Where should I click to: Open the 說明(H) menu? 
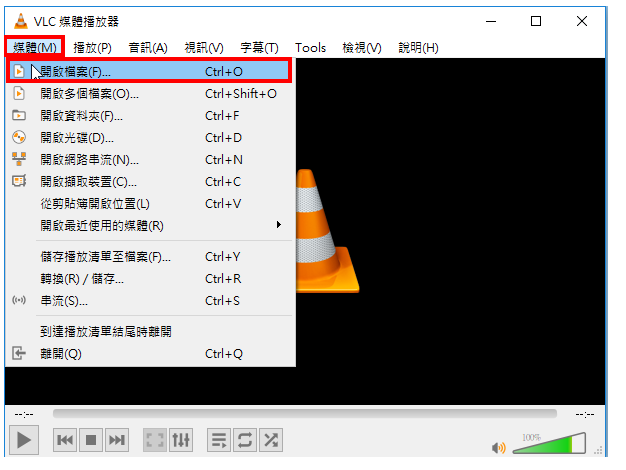(418, 48)
